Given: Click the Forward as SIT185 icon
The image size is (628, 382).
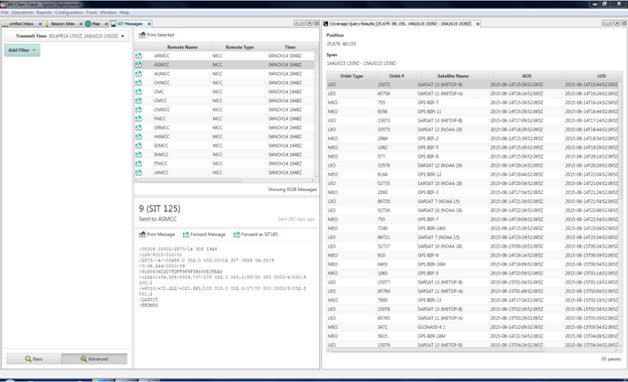Looking at the screenshot, I should tap(236, 235).
